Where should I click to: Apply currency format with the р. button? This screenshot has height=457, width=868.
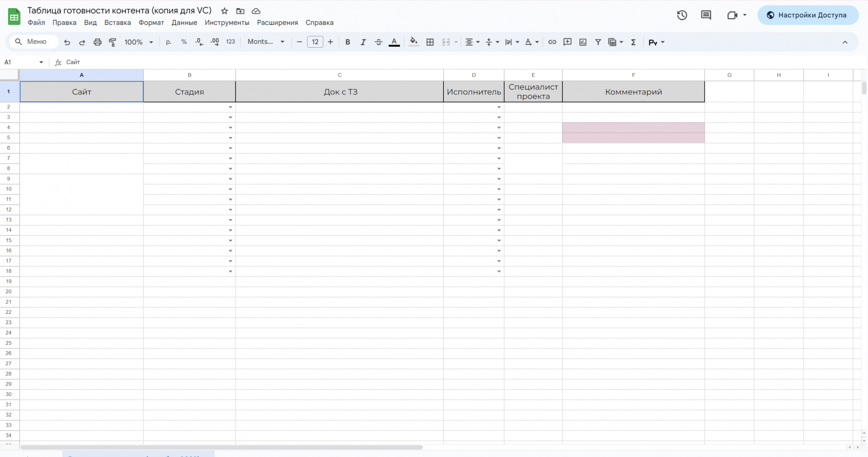[x=169, y=42]
